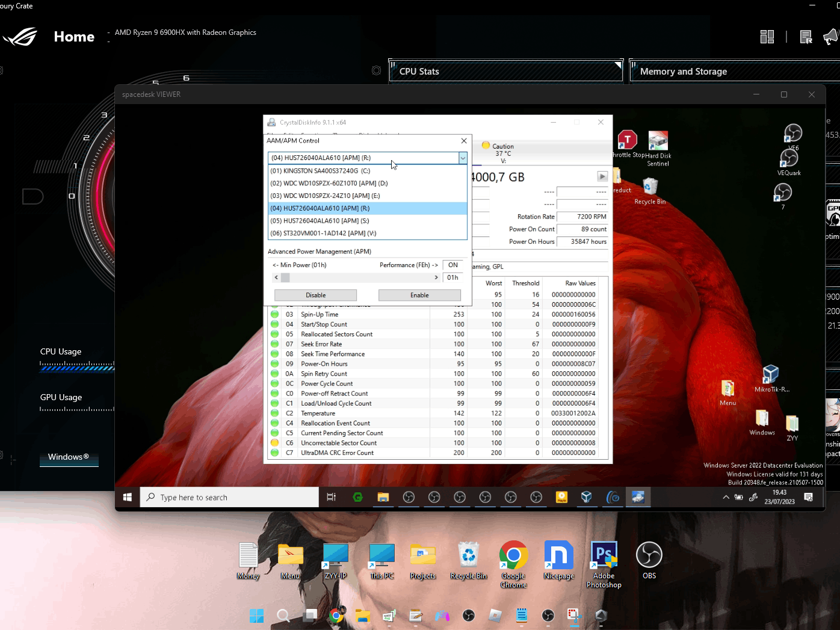
Task: Open the AAM/APM disk selection dropdown arrow
Action: pyautogui.click(x=463, y=158)
